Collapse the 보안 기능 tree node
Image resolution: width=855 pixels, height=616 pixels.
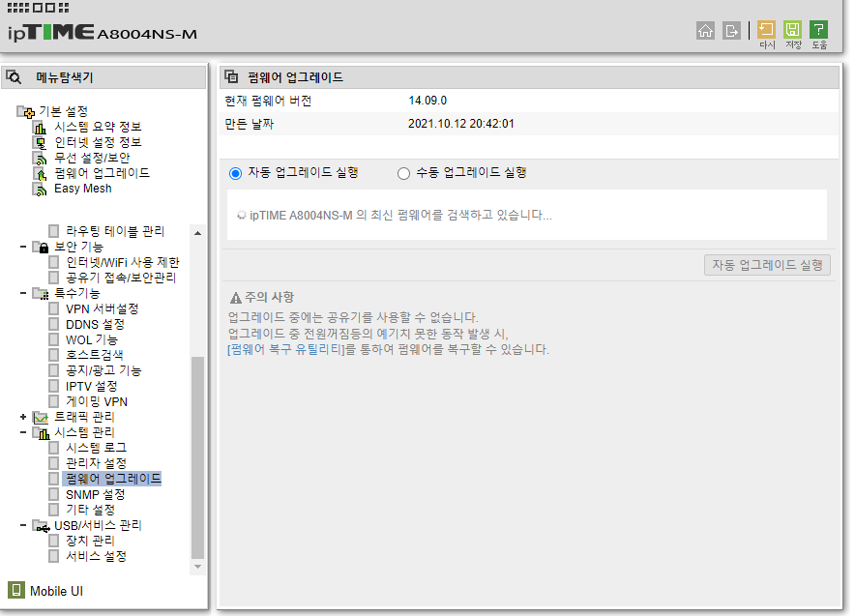tap(23, 247)
